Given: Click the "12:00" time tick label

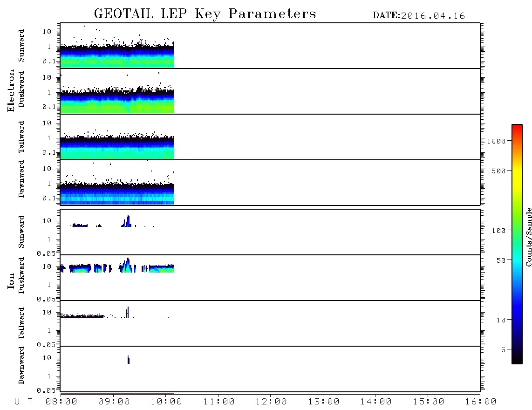Looking at the screenshot, I should [271, 402].
